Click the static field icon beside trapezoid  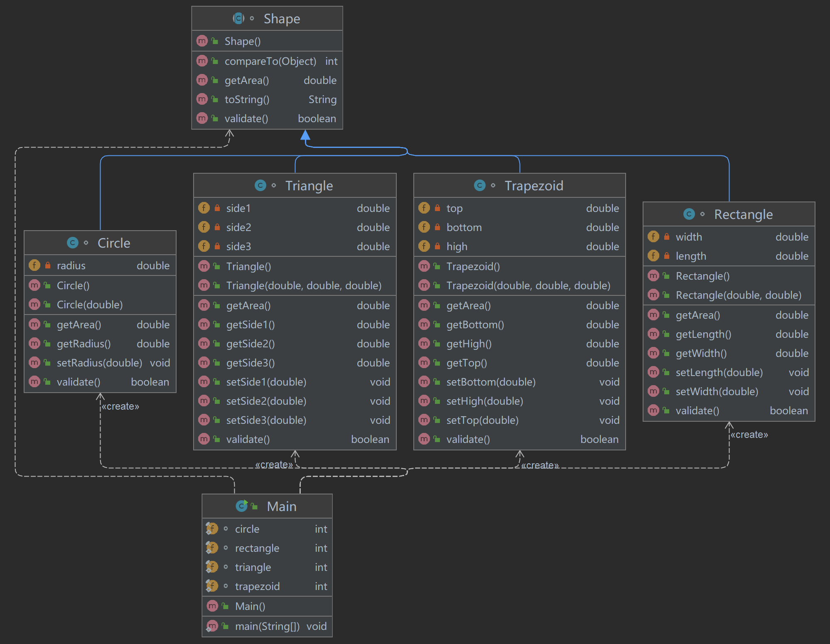212,586
